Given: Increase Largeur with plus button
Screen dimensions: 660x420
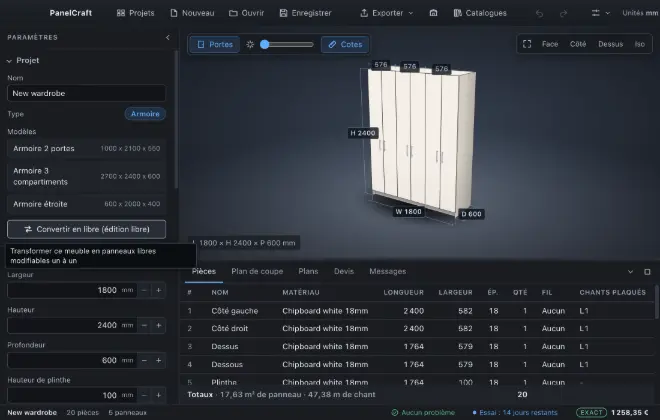Looking at the screenshot, I should [158, 290].
